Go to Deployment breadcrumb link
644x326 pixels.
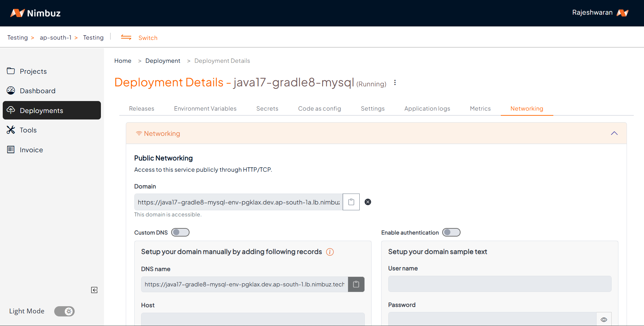(163, 61)
